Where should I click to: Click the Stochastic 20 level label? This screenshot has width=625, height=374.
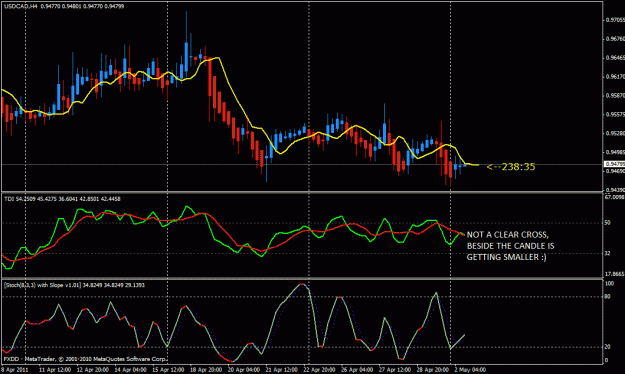607,347
